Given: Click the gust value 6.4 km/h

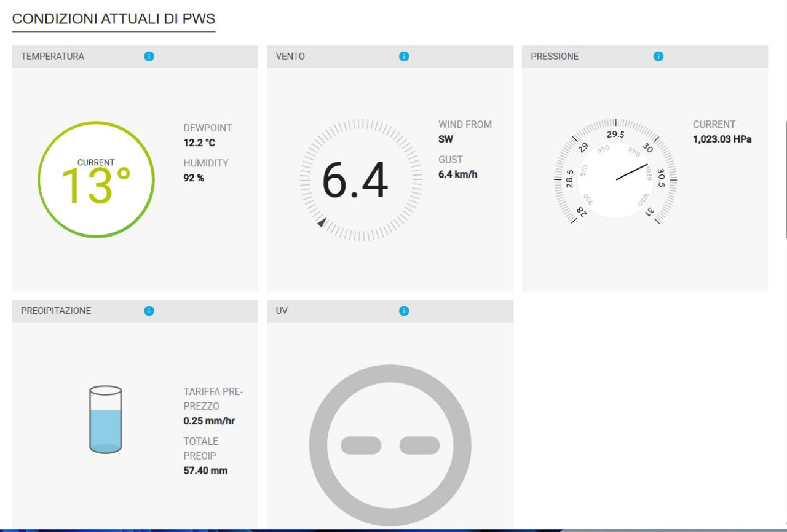Looking at the screenshot, I should [x=457, y=174].
